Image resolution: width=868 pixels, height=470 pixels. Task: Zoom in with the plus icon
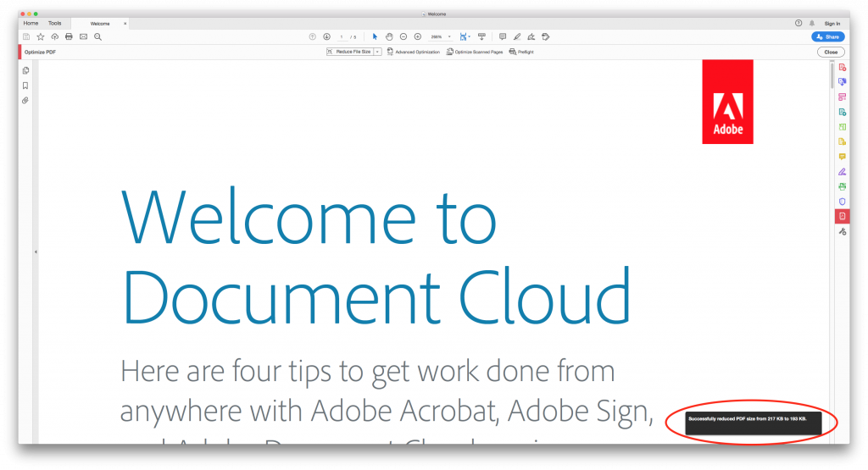(418, 36)
